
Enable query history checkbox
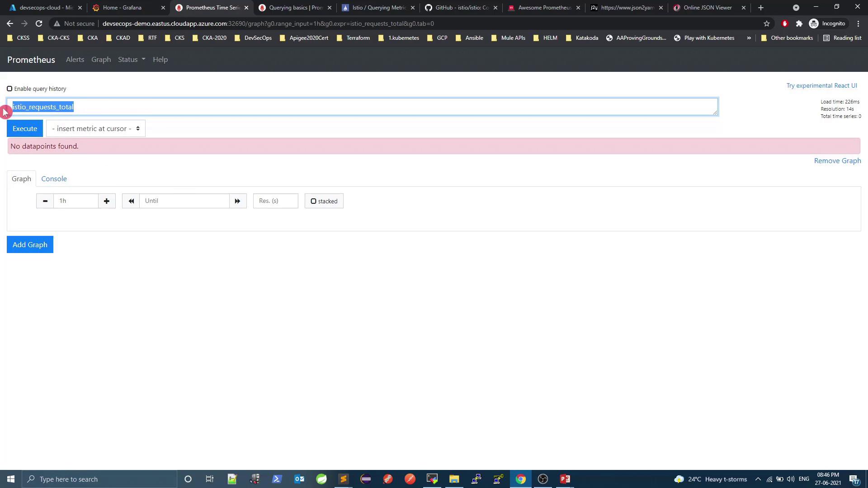pyautogui.click(x=9, y=89)
